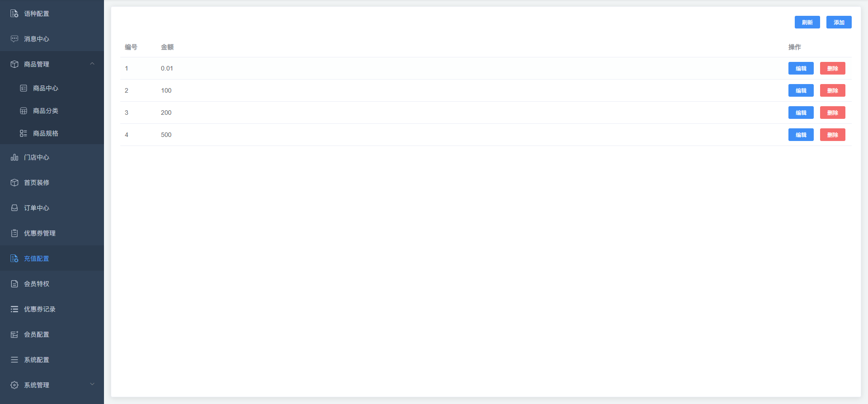This screenshot has height=404, width=868.
Task: Click the 优惠券管理 clipboard icon
Action: 14,233
